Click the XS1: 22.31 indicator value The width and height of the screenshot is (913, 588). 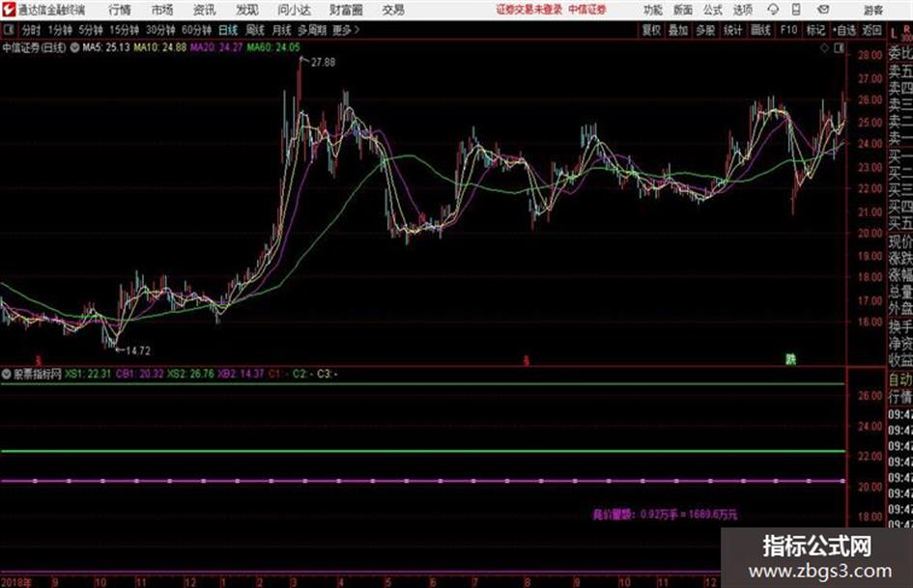[x=87, y=374]
